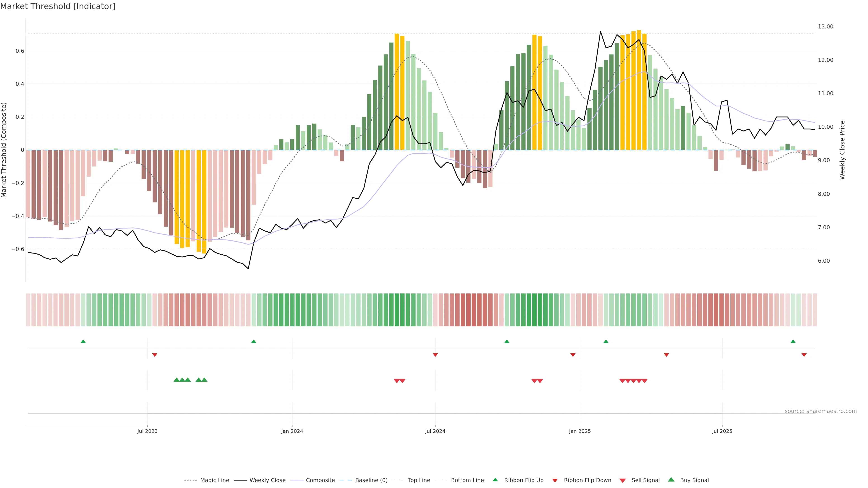Click the last red Ribbon Flip Down marker

click(x=804, y=355)
